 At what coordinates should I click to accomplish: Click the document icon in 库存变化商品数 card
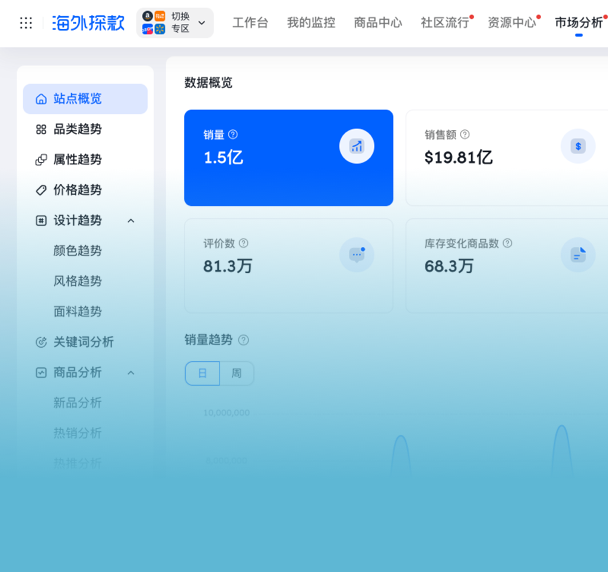pyautogui.click(x=578, y=255)
